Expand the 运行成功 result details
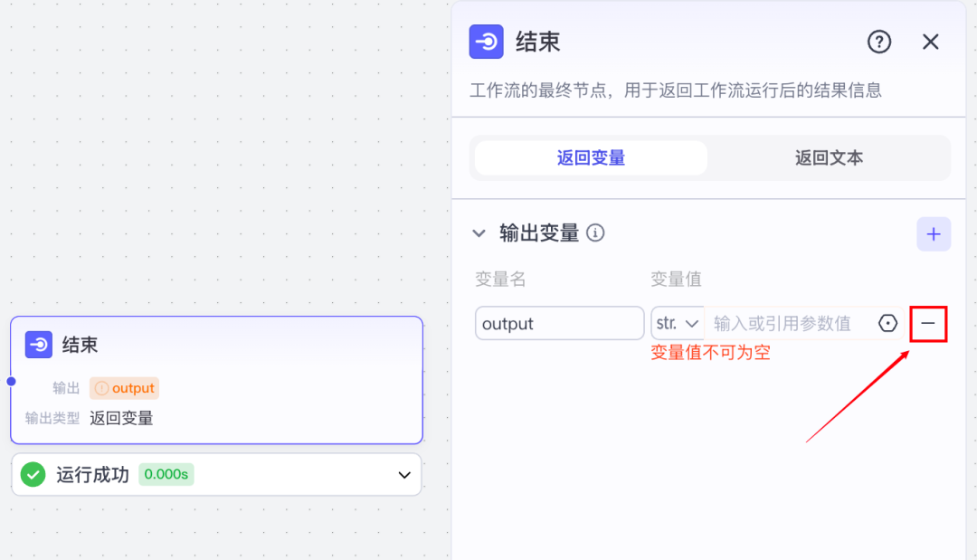 [404, 475]
